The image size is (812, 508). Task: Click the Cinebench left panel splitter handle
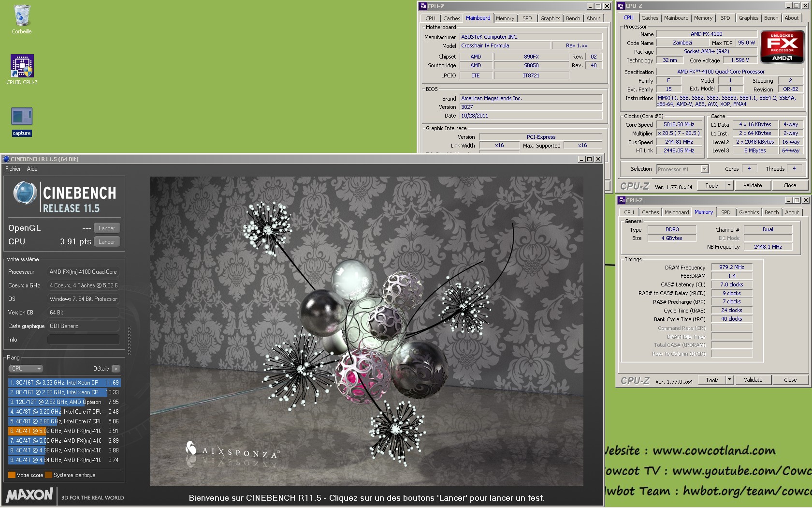129,341
